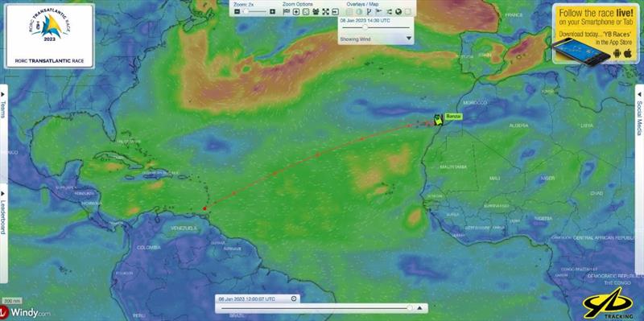This screenshot has height=321, width=644.
Task: Zoom to the whole fleet icon
Action: point(316,12)
